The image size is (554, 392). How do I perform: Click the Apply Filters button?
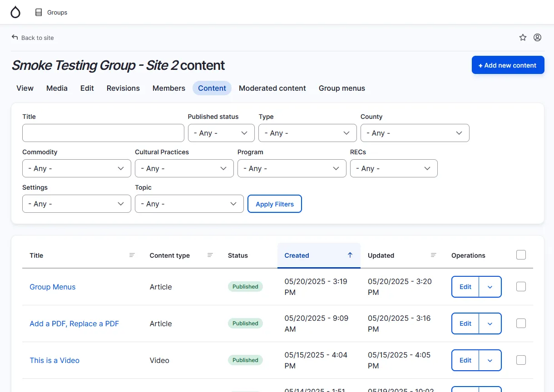[x=275, y=204]
